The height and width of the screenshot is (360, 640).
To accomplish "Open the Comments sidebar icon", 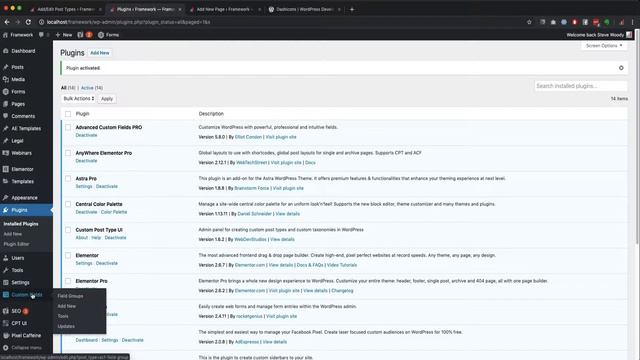I will tap(6, 116).
